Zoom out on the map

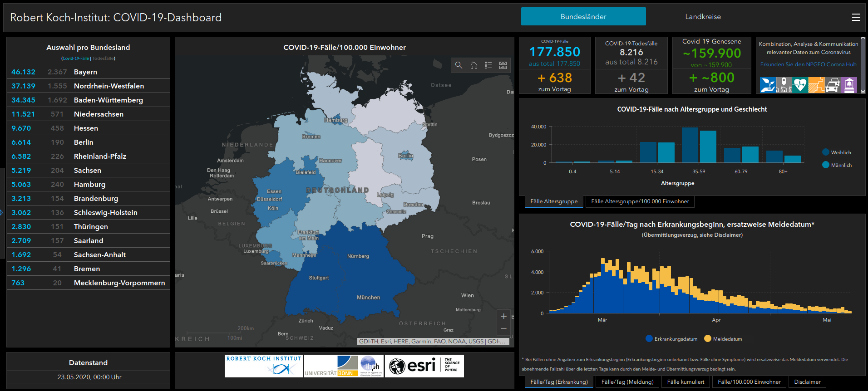[503, 328]
